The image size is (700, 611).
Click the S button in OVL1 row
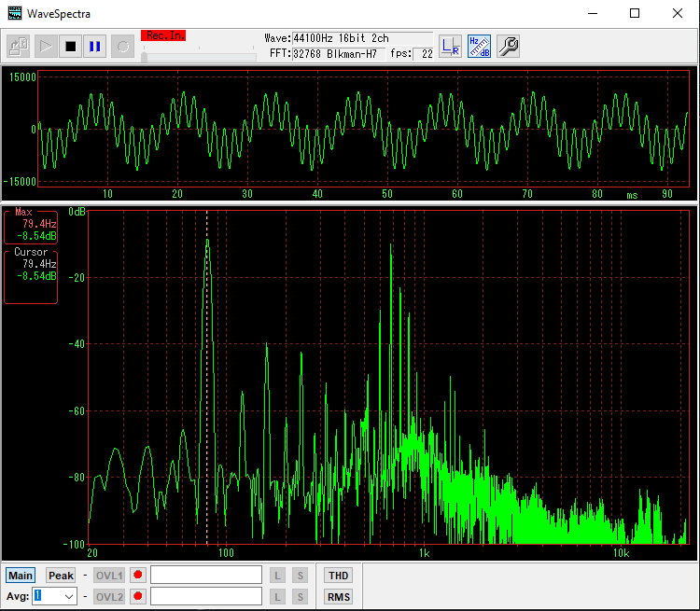[x=300, y=576]
